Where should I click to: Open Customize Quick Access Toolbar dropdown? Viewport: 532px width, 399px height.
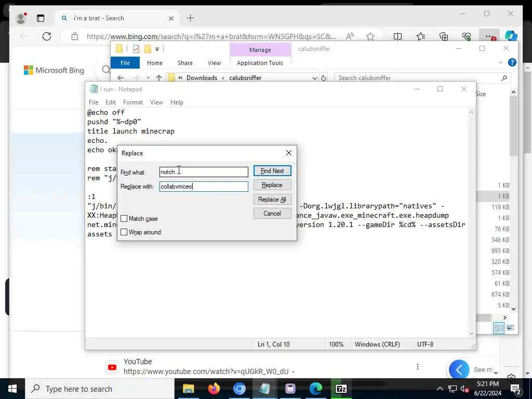pos(157,49)
